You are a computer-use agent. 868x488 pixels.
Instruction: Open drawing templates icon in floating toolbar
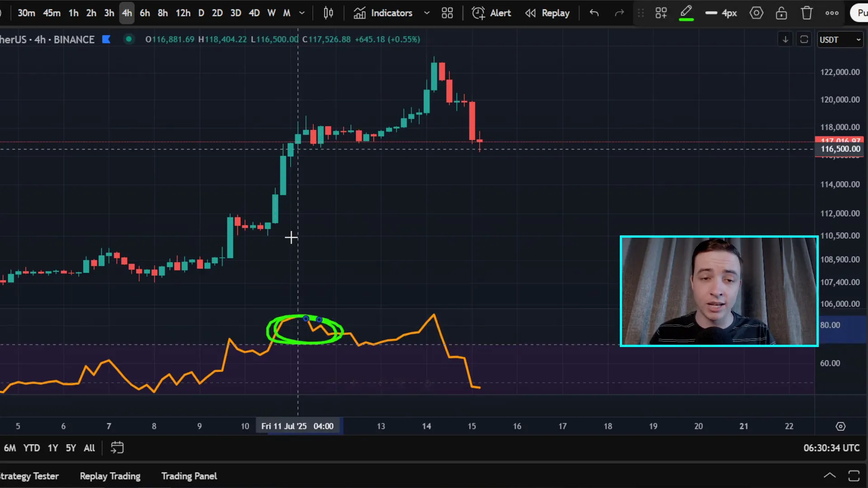click(x=661, y=13)
